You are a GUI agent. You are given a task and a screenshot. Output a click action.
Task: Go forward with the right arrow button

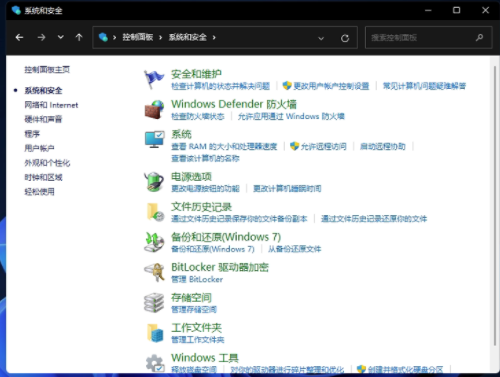click(41, 37)
